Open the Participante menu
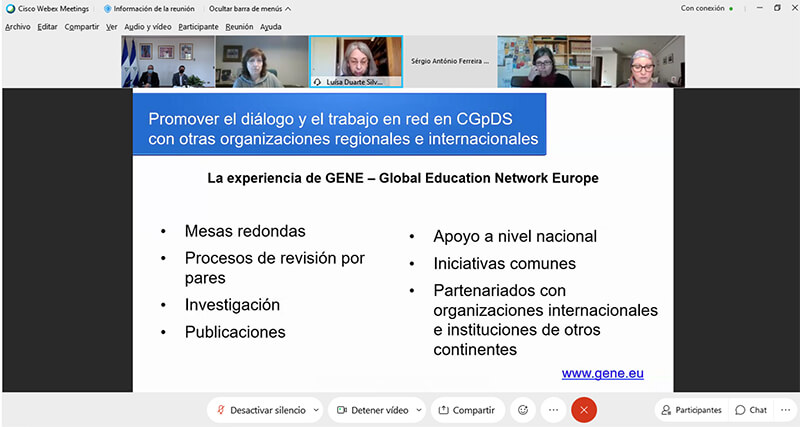 pos(198,27)
